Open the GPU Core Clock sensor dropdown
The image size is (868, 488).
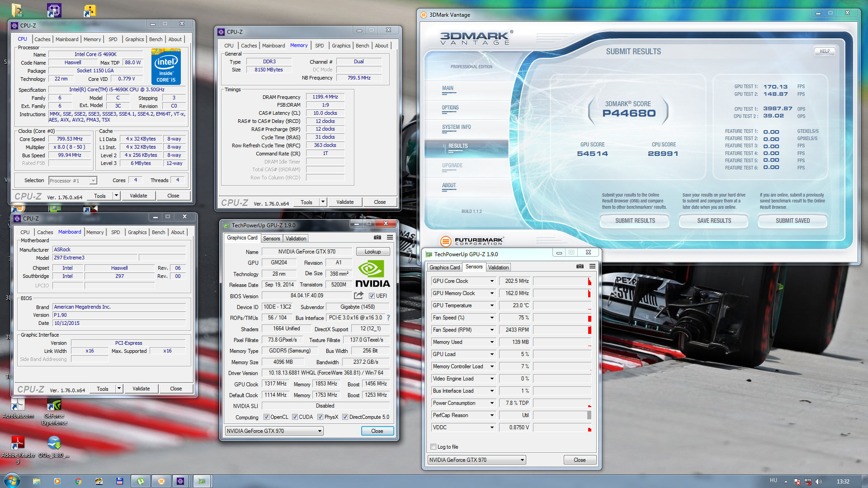[x=492, y=281]
